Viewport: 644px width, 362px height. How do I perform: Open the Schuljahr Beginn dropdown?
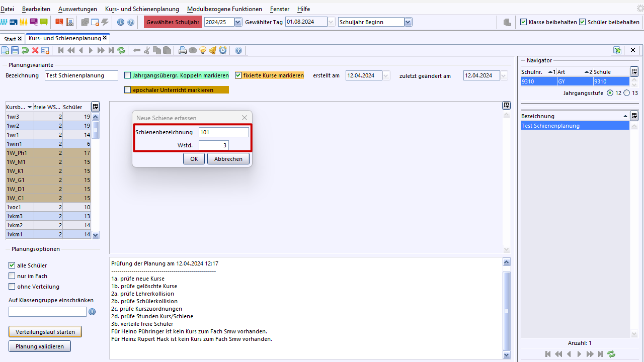(408, 22)
